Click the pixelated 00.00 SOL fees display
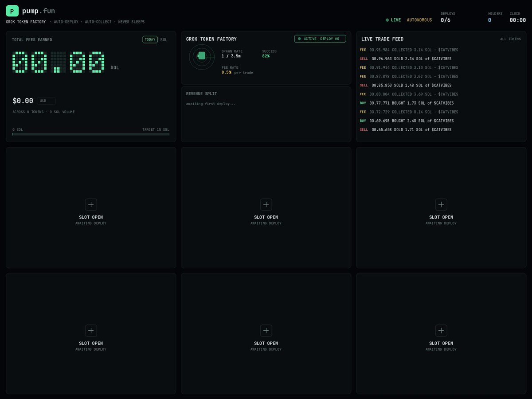 (59, 62)
